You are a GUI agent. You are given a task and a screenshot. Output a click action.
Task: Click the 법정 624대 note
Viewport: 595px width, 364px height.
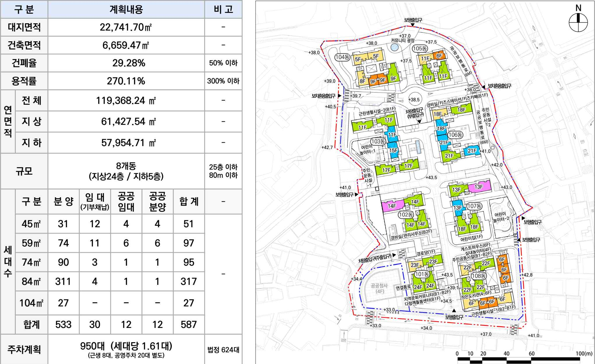[x=223, y=350]
